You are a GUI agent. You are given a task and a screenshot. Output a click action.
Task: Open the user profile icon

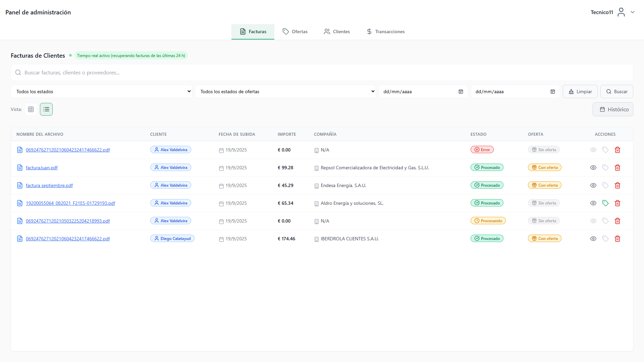[621, 12]
